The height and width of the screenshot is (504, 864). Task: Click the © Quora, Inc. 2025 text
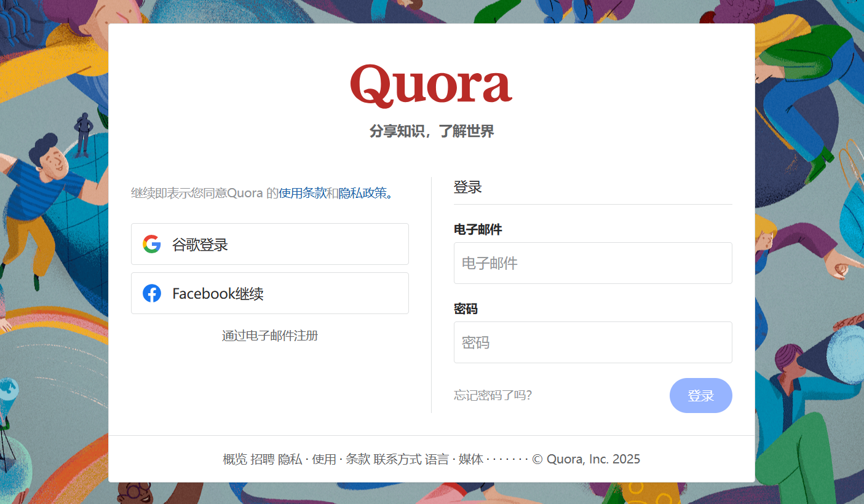[586, 459]
